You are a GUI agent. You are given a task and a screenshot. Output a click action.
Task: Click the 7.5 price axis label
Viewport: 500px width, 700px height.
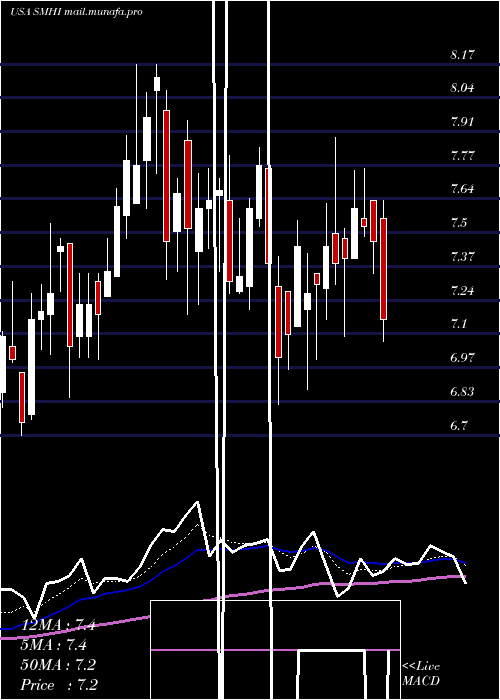459,223
